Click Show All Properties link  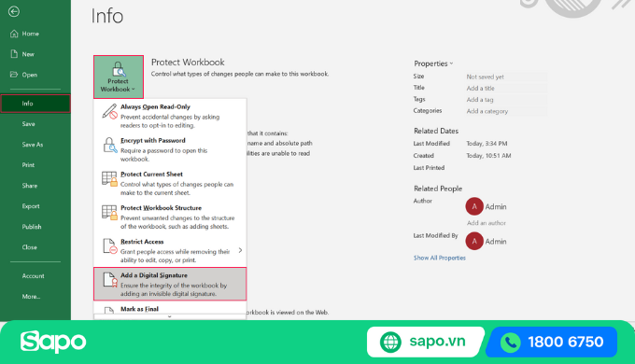click(440, 258)
